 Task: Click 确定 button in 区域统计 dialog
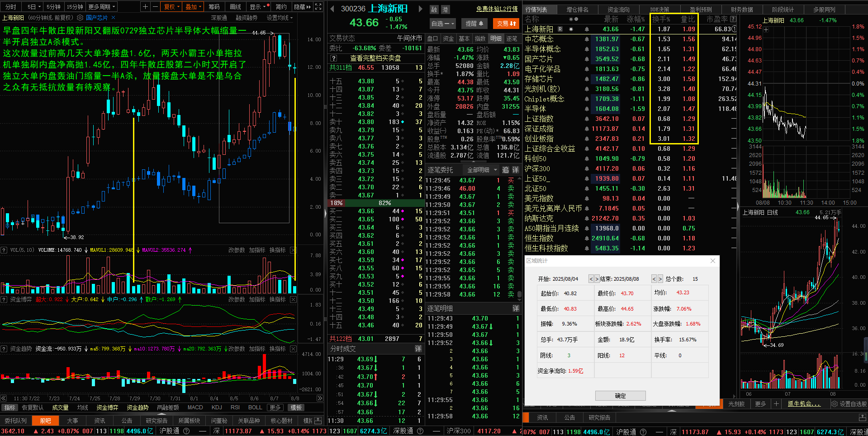tap(620, 396)
